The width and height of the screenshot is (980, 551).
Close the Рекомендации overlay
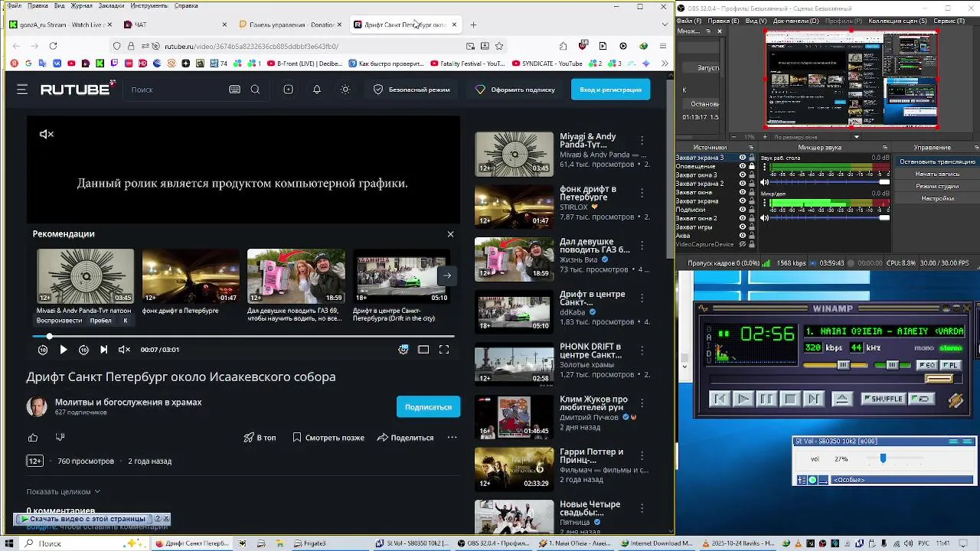450,234
